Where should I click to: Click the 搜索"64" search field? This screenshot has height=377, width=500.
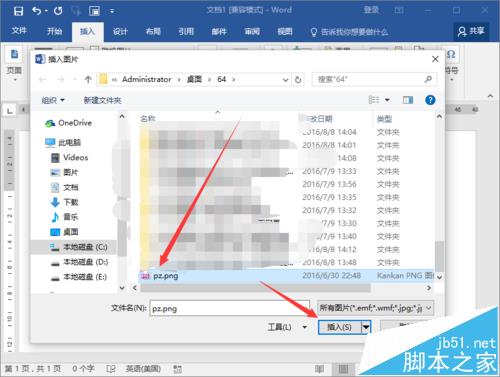[374, 79]
